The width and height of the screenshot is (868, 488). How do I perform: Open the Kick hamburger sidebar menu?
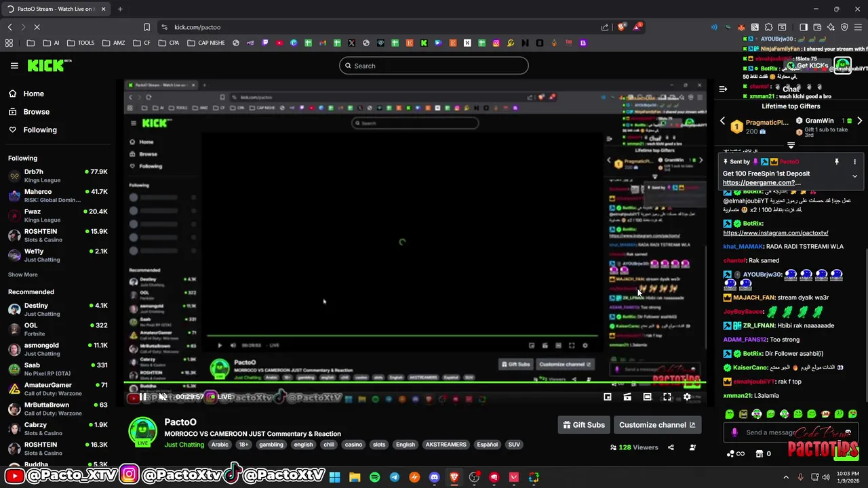14,66
